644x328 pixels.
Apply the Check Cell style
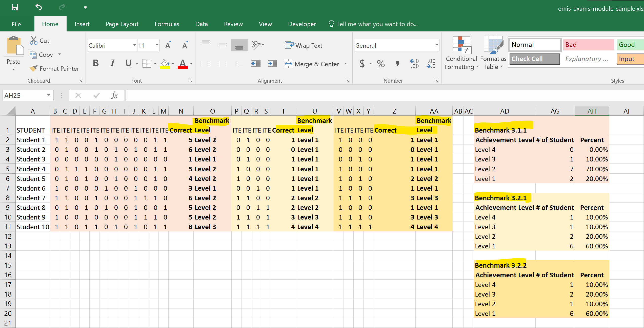click(x=534, y=59)
